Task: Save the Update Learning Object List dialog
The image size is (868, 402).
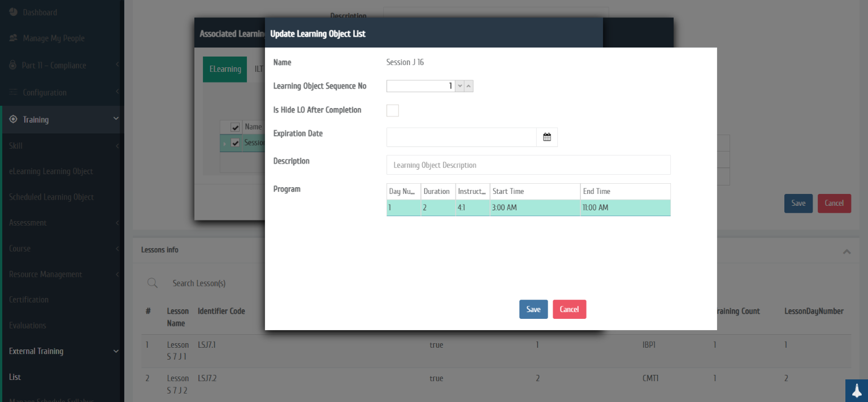Action: pyautogui.click(x=533, y=309)
